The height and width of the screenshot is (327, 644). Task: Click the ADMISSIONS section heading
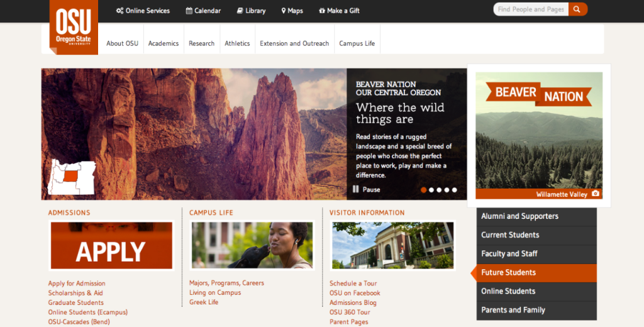point(69,213)
